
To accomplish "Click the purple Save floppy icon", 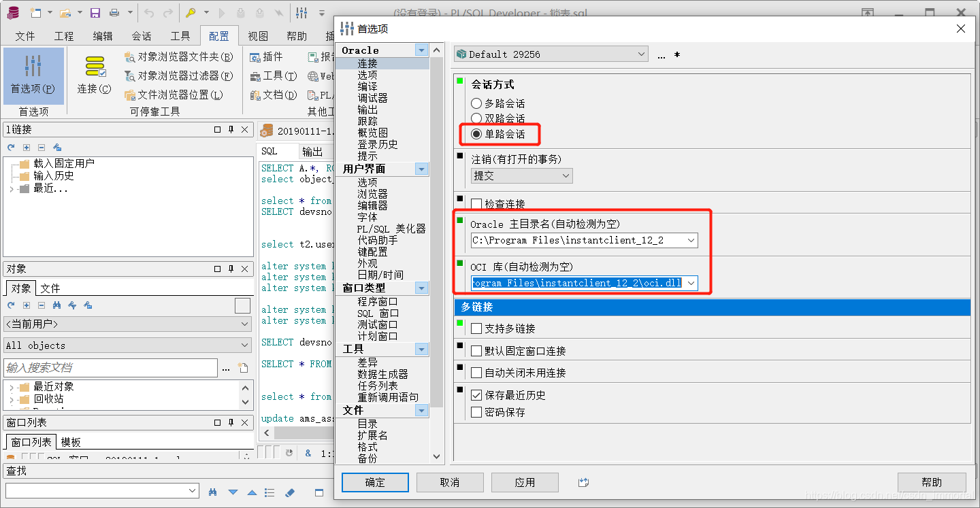I will (95, 12).
